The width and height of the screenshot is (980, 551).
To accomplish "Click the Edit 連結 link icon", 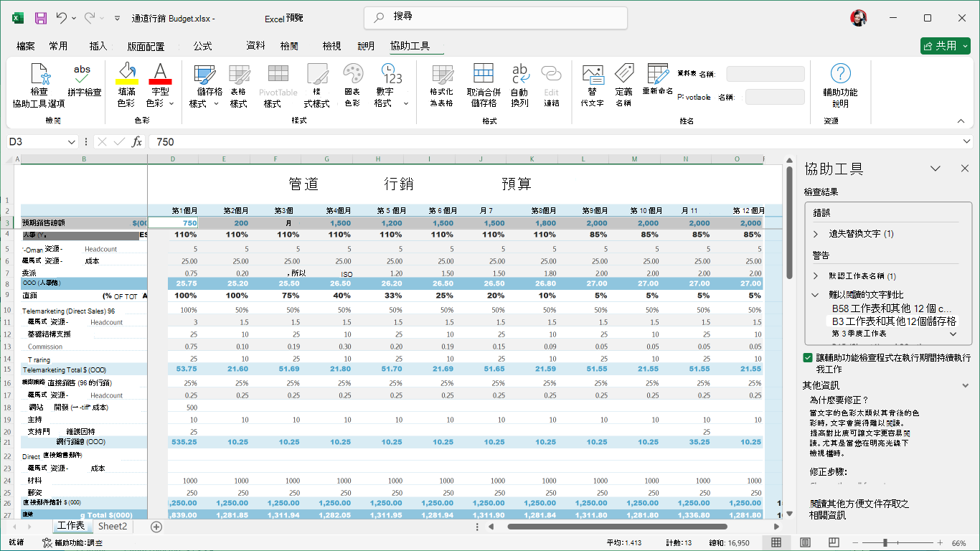I will (551, 74).
